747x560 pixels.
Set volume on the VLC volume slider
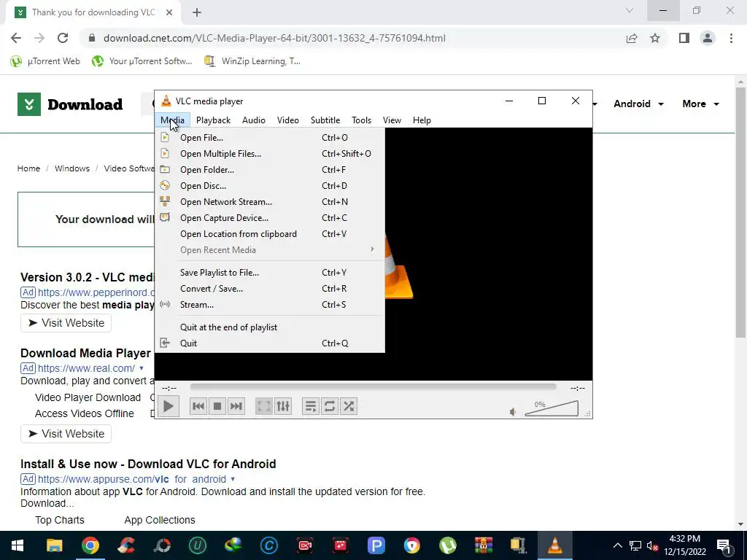[x=551, y=408]
